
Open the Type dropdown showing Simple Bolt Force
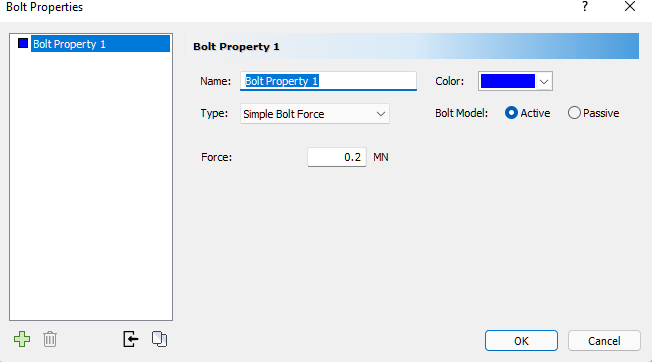pyautogui.click(x=315, y=114)
